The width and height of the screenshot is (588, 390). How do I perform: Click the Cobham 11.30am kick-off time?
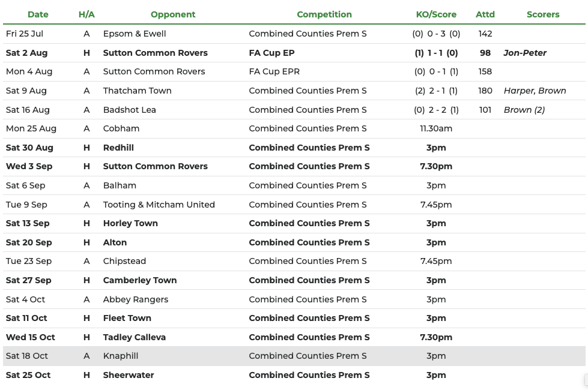click(x=436, y=128)
